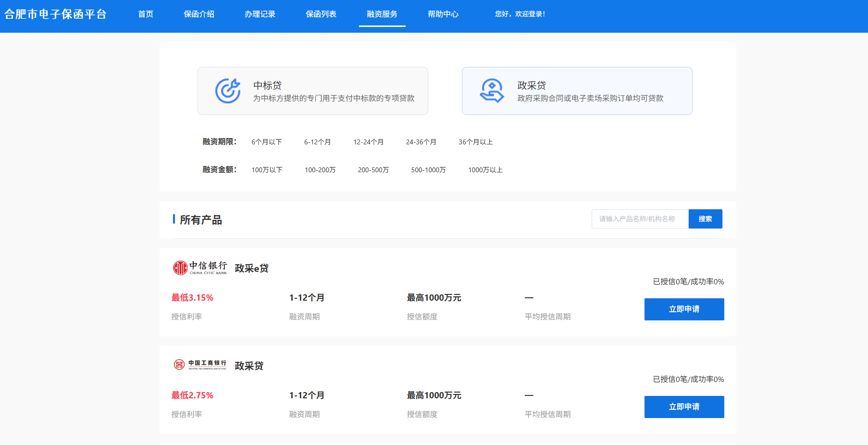Click the 中标贷 target icon
This screenshot has height=445, width=868.
tap(229, 90)
